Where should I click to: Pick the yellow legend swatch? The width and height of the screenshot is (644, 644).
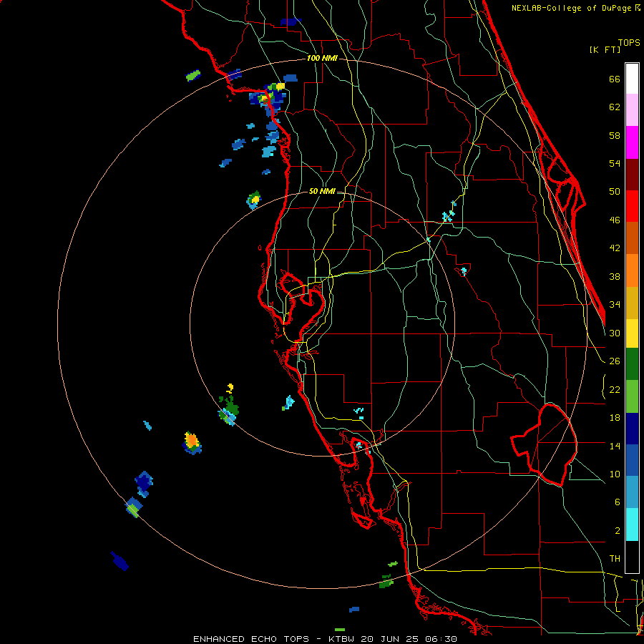click(x=632, y=333)
